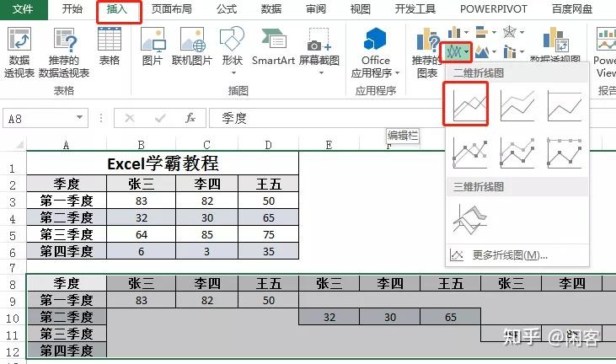Select cell C2 header 李四

tap(206, 184)
